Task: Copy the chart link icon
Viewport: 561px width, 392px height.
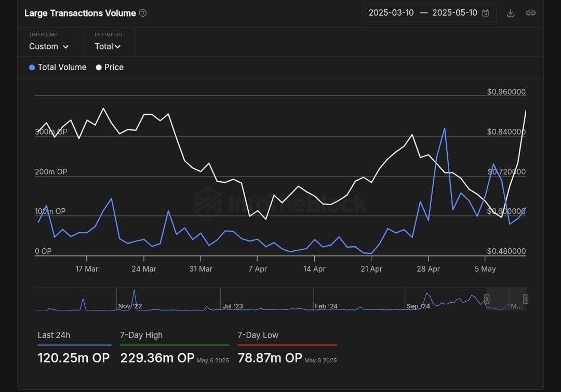Action: pos(530,13)
